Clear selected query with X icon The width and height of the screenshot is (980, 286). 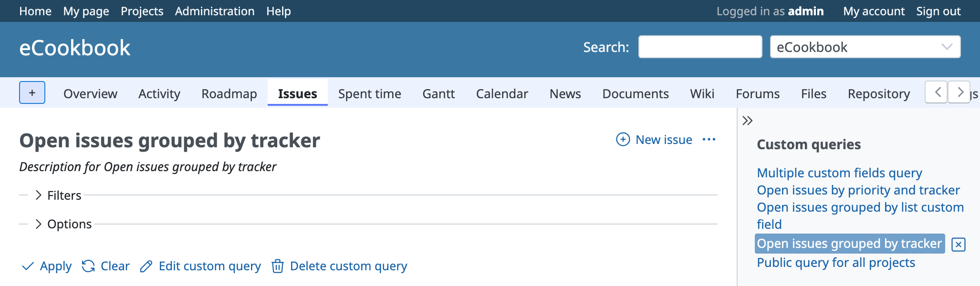click(958, 245)
